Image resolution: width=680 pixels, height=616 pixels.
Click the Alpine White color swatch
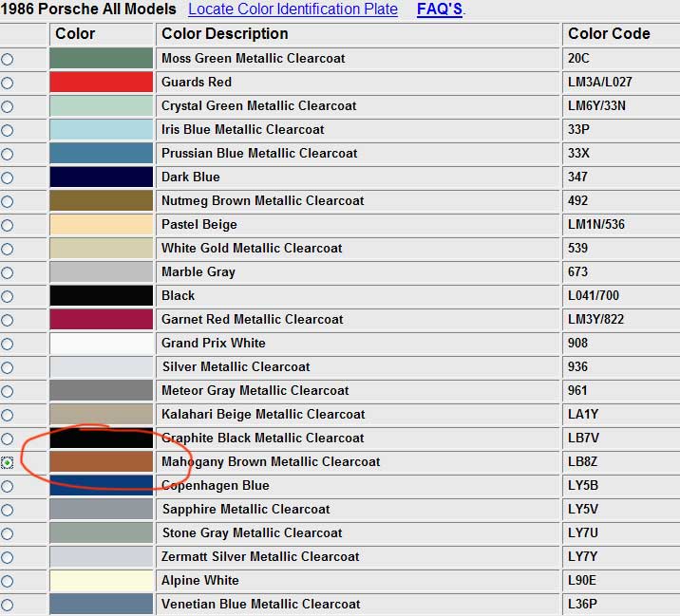(x=102, y=581)
